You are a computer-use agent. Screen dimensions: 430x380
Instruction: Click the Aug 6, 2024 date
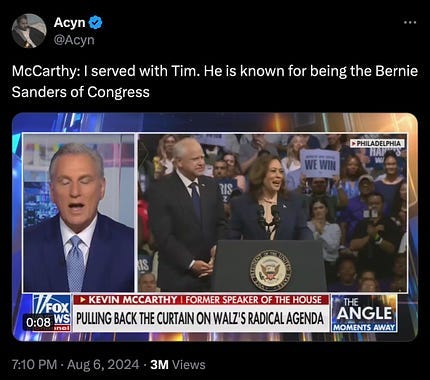(x=103, y=364)
